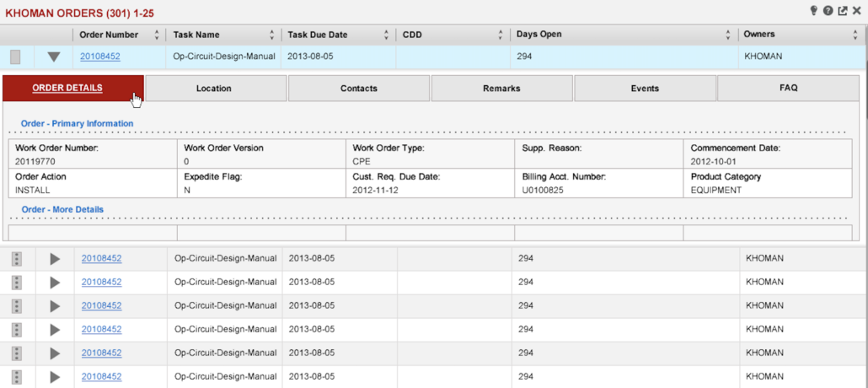Expand the third collapsed order row
The height and width of the screenshot is (388, 868).
click(55, 306)
